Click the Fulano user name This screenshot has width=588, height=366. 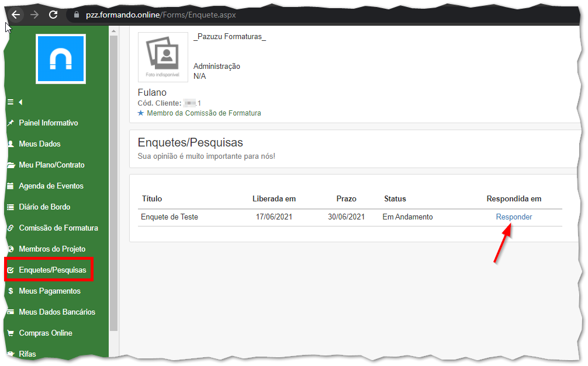152,92
